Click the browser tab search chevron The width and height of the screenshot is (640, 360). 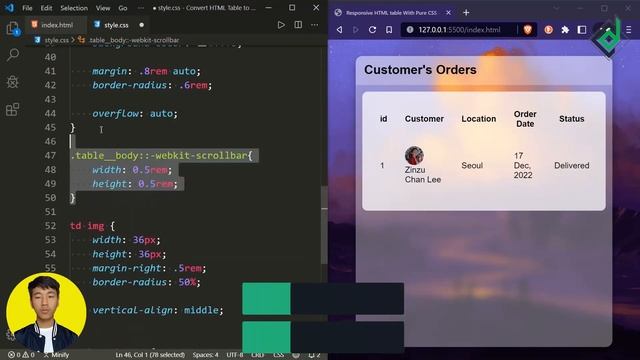pos(556,8)
